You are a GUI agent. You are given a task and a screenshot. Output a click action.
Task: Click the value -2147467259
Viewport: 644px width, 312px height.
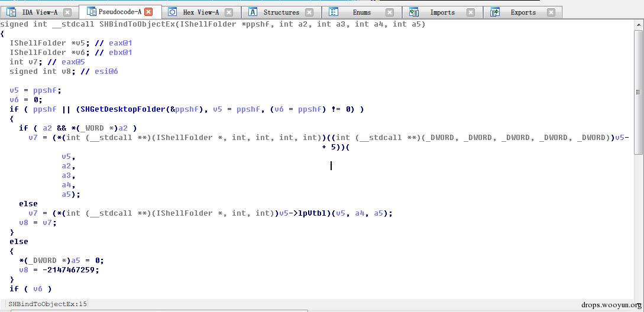(x=68, y=269)
